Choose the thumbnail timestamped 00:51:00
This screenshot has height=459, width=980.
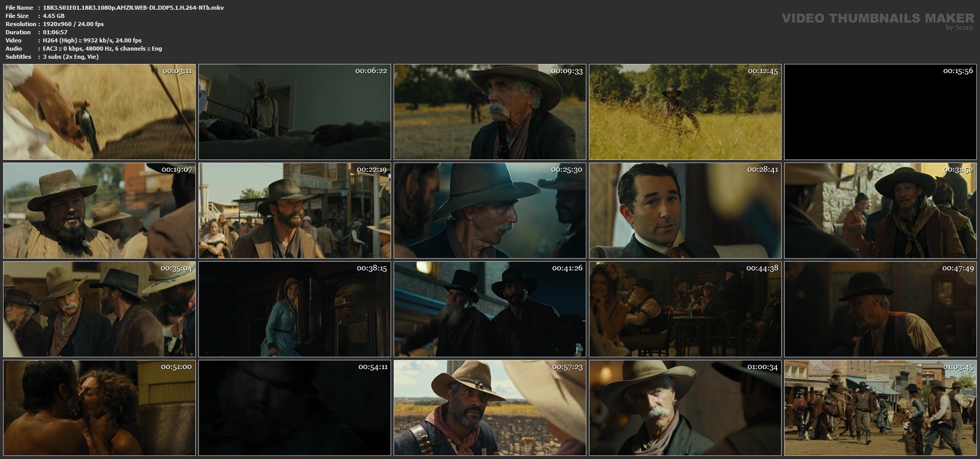pos(99,408)
